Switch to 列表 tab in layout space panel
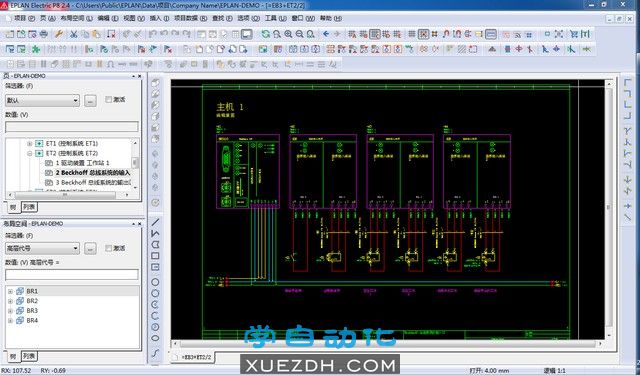The height and width of the screenshot is (375, 640). pos(29,356)
